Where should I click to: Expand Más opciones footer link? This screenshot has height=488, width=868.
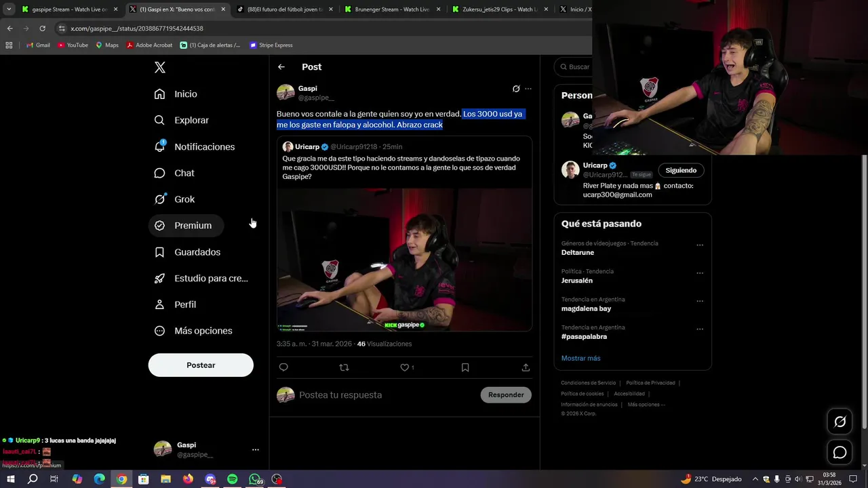646,405
